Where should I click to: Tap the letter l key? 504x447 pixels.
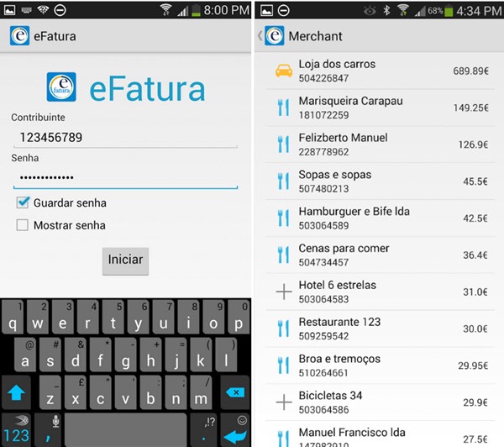226,355
